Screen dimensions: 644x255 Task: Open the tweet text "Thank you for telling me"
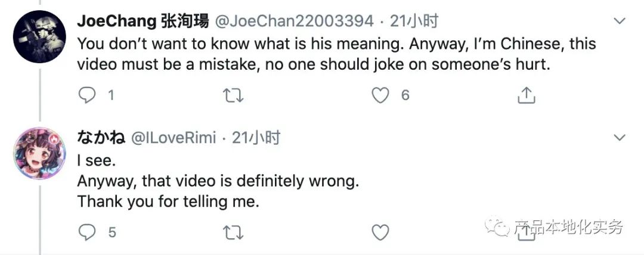(x=168, y=201)
